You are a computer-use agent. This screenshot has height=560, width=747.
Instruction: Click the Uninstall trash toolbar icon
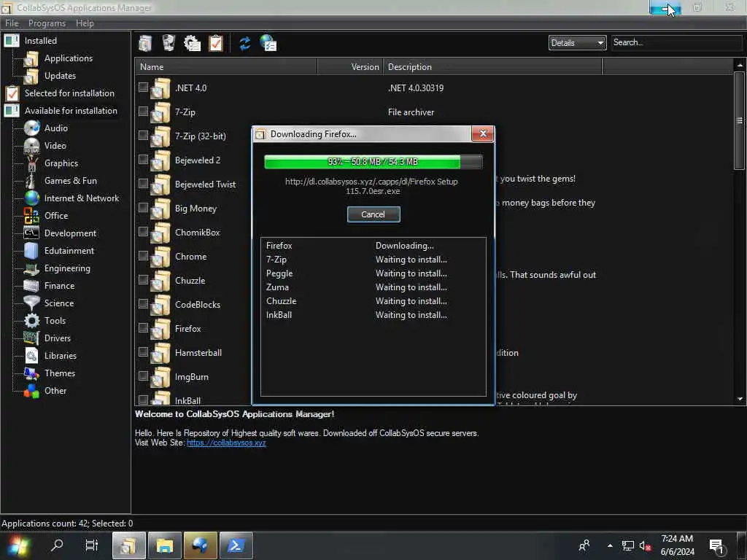[169, 43]
